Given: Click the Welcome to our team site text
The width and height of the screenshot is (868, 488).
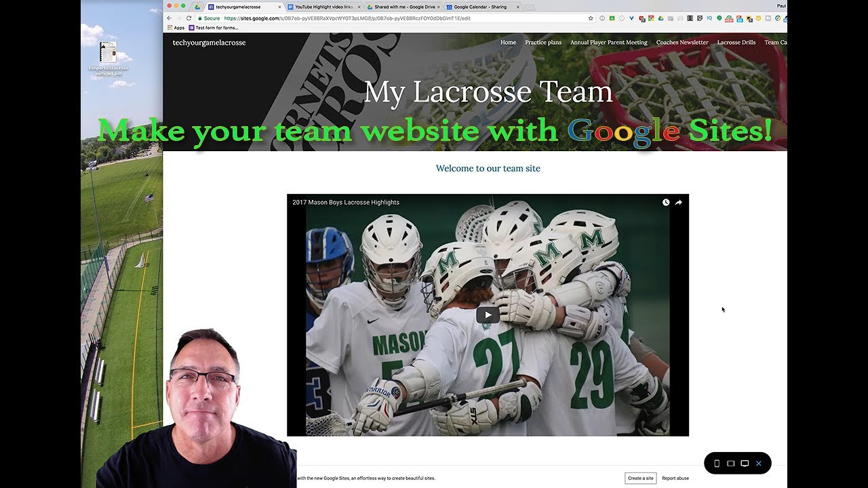Looking at the screenshot, I should point(488,168).
